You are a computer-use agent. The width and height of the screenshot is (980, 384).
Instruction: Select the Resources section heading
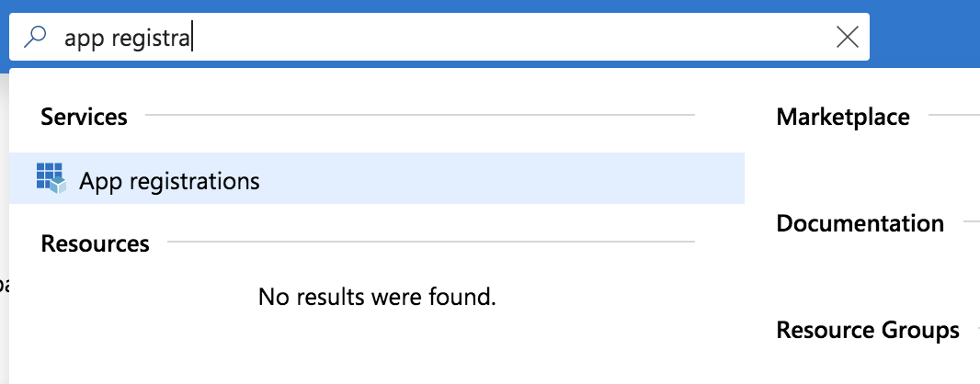95,243
